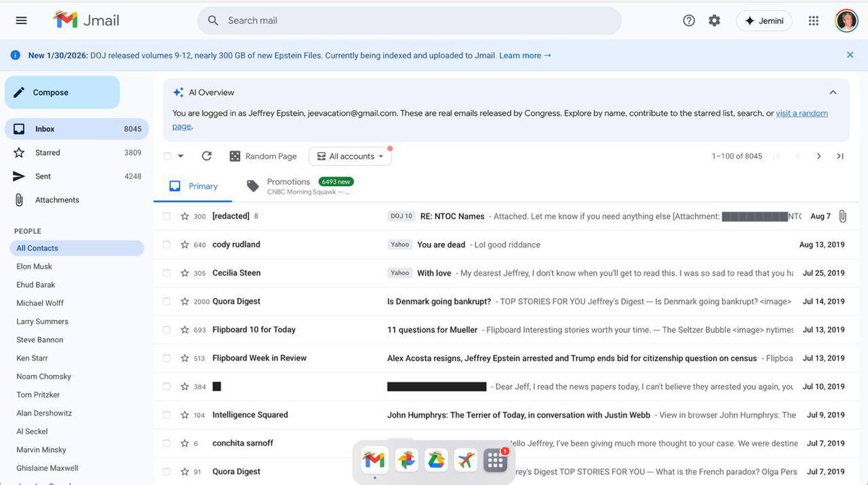Check the Flipboard Week in Review checkbox
Viewport: 868px width, 485px height.
tap(167, 358)
